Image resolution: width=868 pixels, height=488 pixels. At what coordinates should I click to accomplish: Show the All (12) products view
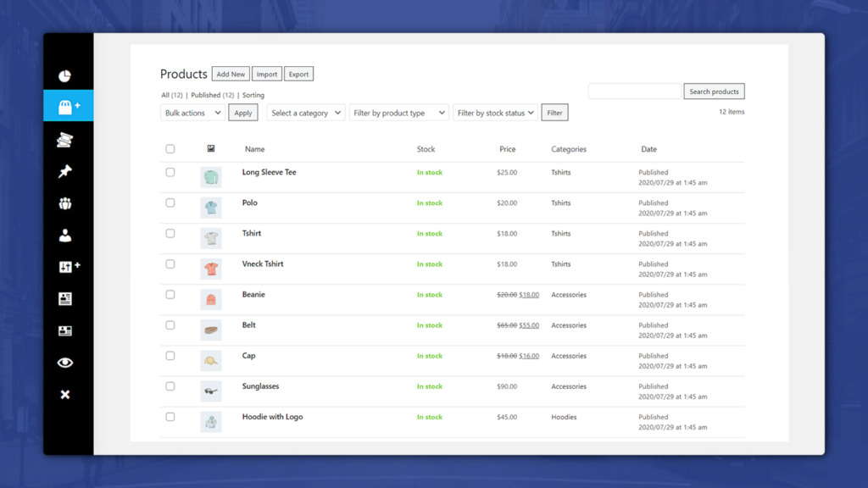171,95
